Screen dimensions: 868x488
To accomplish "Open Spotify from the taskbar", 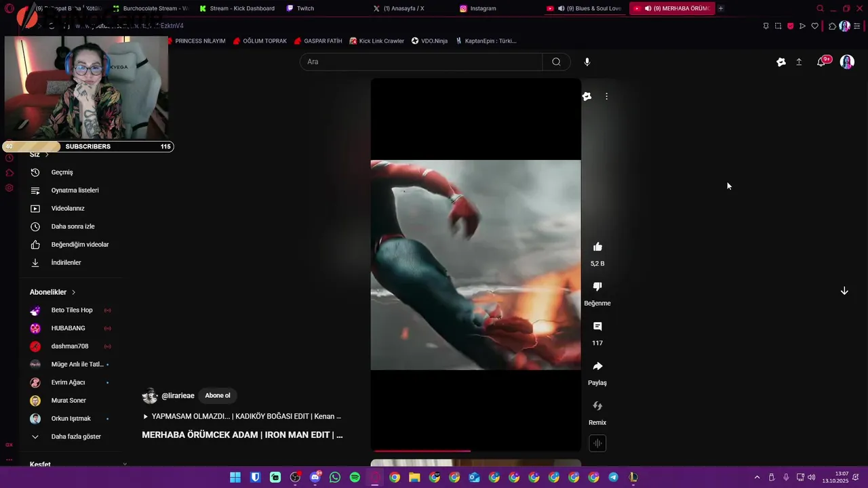I will coord(355,477).
